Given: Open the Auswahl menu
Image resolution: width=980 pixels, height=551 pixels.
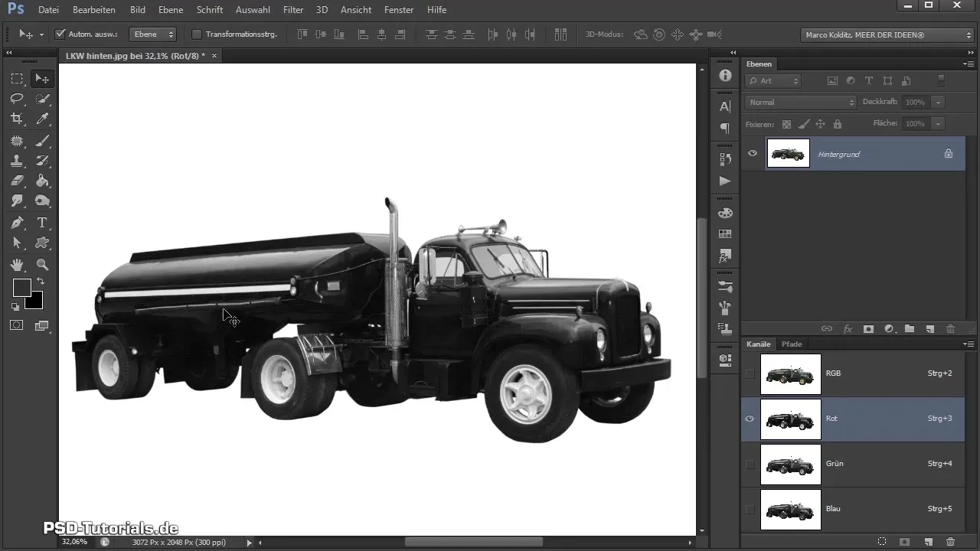Looking at the screenshot, I should 253,10.
